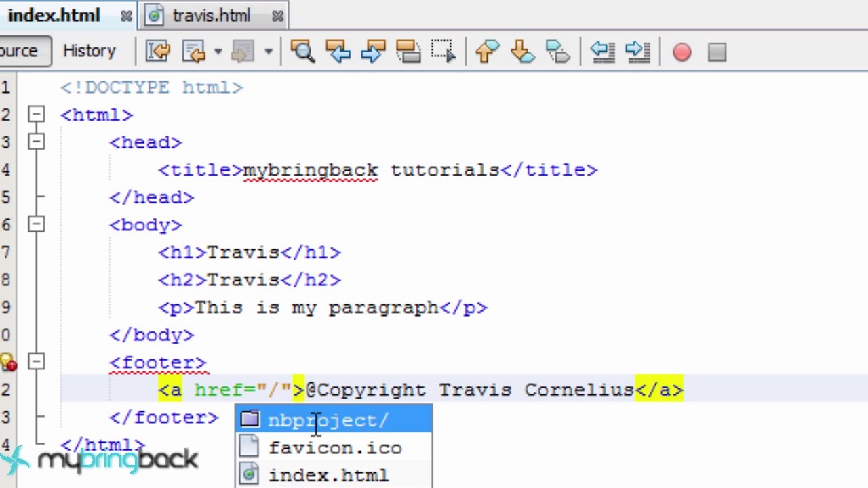Collapse the body tag fold
The image size is (868, 488).
37,224
